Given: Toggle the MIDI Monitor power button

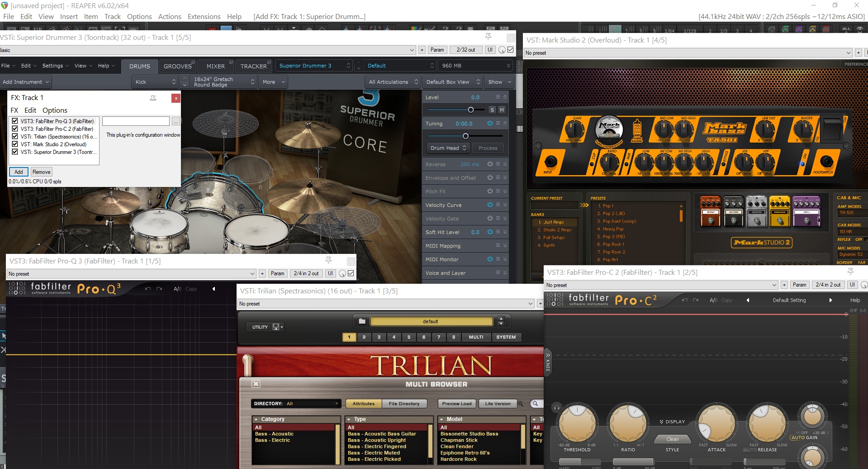Looking at the screenshot, I should pos(490,259).
